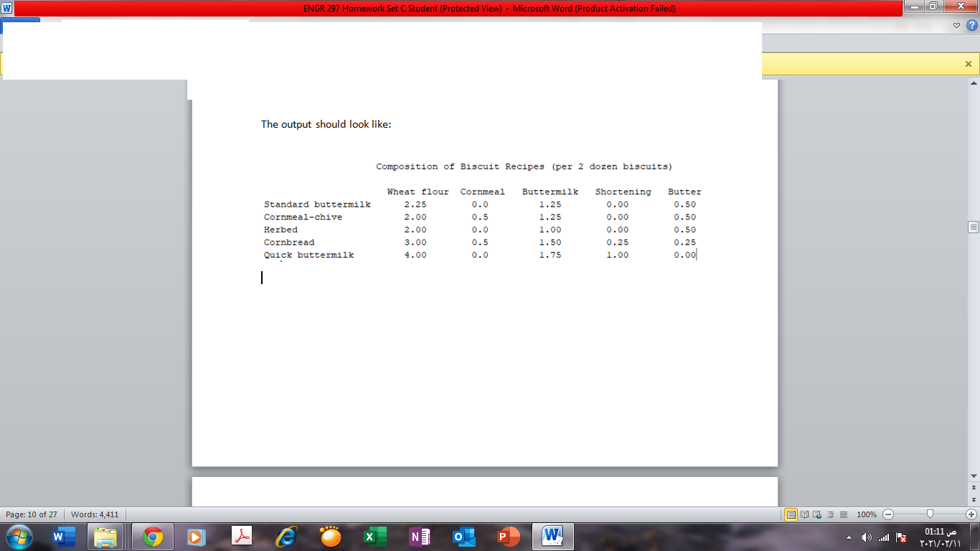Screen dimensions: 980x551
Task: Click the 'Buttermilk' column header
Action: pos(550,192)
